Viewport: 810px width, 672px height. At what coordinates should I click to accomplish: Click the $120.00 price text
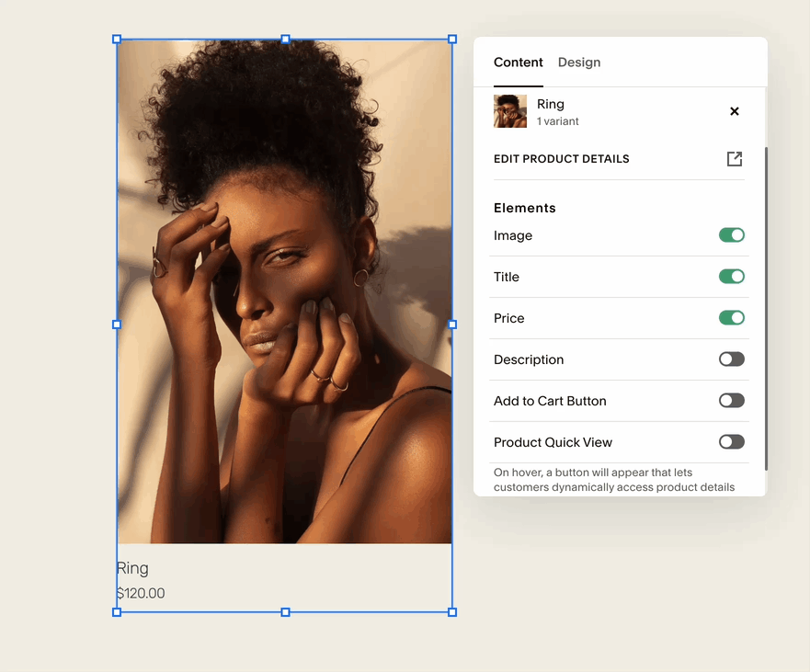click(x=141, y=593)
